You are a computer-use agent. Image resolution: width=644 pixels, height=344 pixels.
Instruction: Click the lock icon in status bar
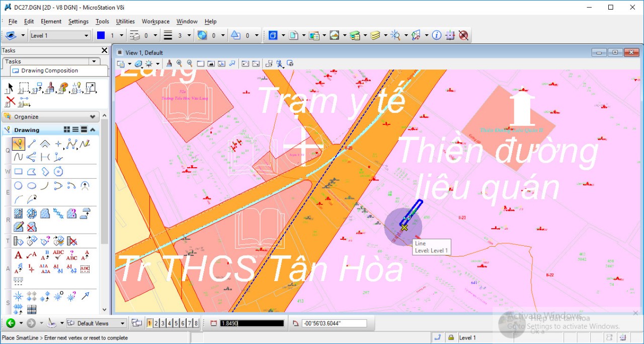coord(451,337)
